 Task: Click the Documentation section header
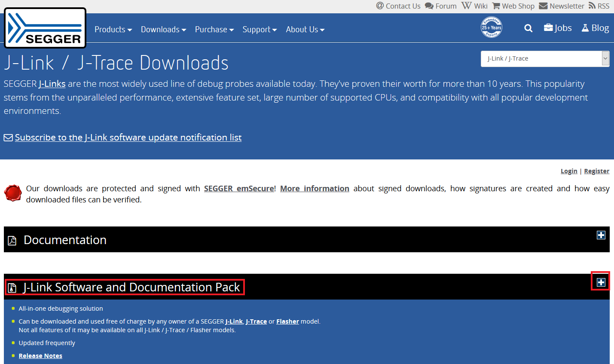tap(65, 240)
